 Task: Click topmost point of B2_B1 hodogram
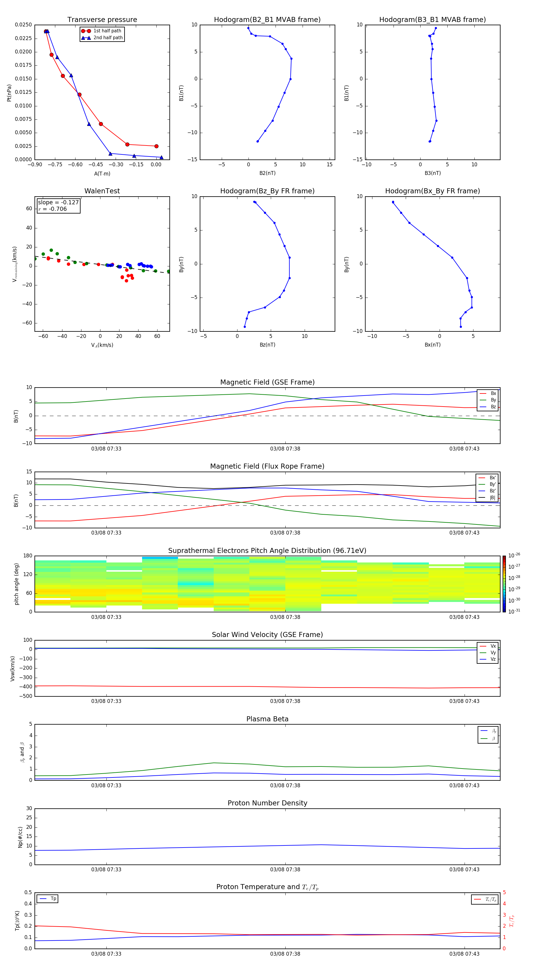pyautogui.click(x=248, y=28)
